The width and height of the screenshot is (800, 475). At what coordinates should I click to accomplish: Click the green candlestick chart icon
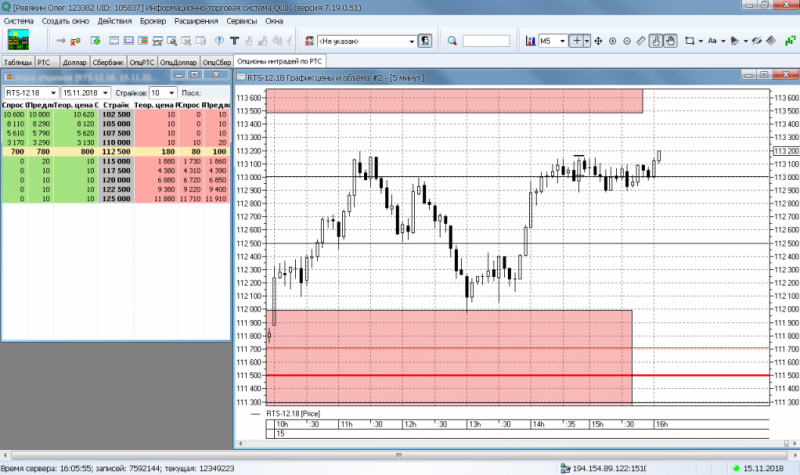tap(790, 40)
